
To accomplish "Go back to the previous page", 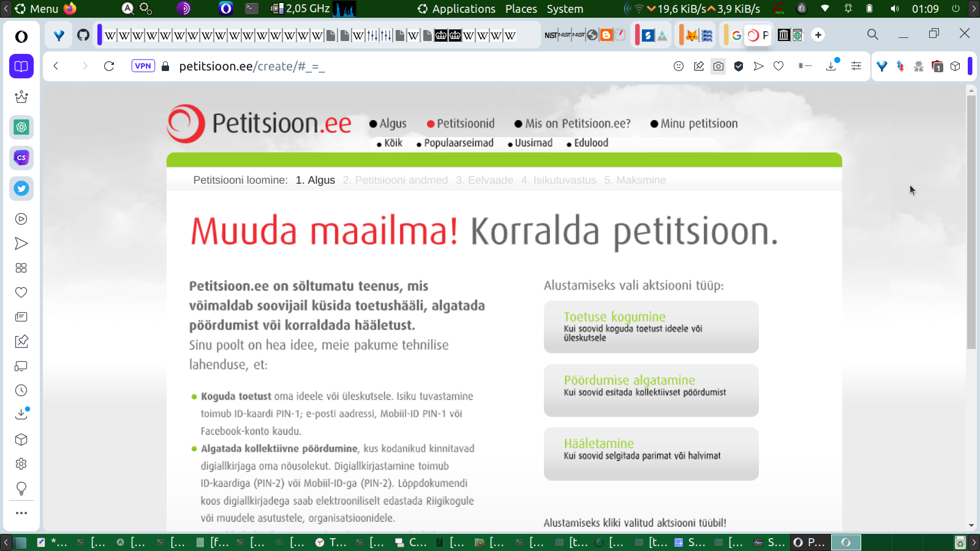I will coord(56,66).
